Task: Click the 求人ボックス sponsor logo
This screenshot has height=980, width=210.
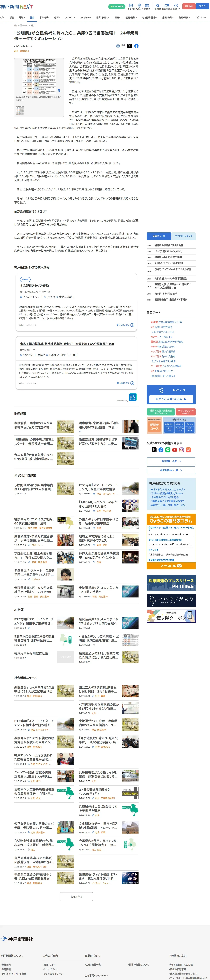Action: (x=132, y=397)
